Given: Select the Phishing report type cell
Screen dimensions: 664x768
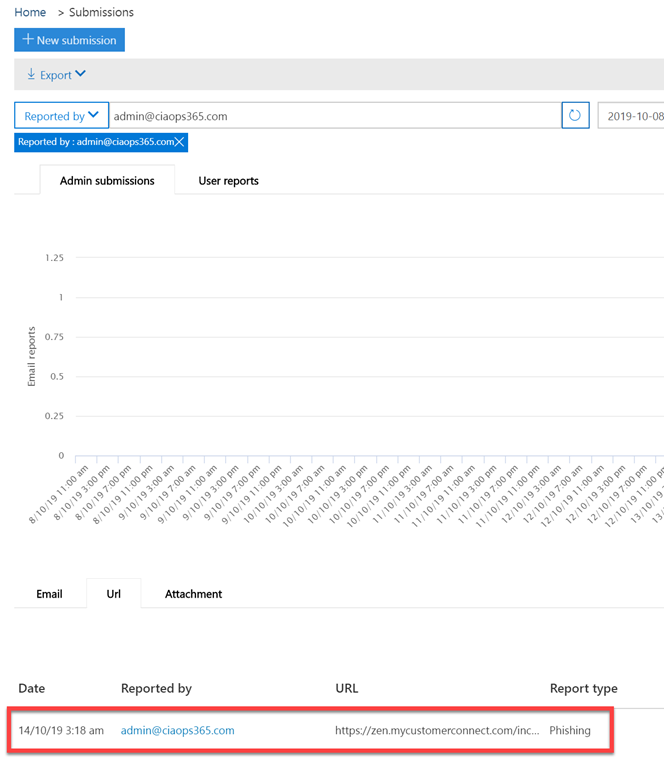Looking at the screenshot, I should tap(570, 731).
